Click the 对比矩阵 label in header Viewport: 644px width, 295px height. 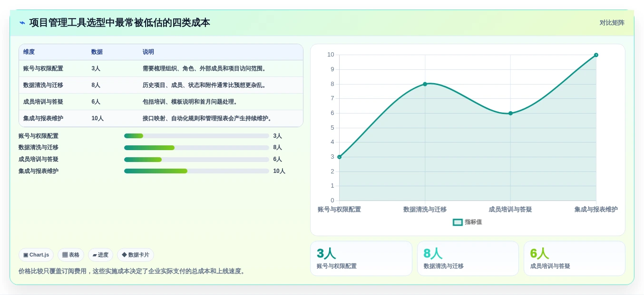(612, 23)
